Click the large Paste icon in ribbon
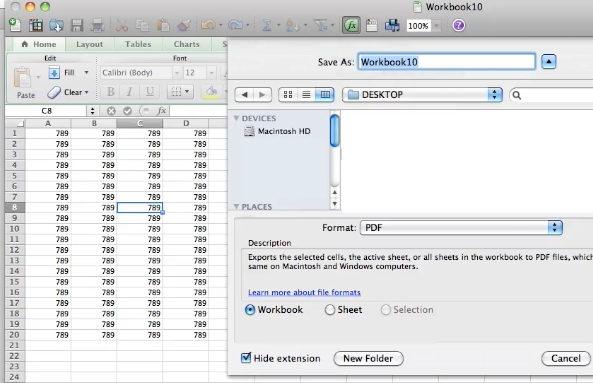Viewport: 593px width, 383px height. click(22, 77)
